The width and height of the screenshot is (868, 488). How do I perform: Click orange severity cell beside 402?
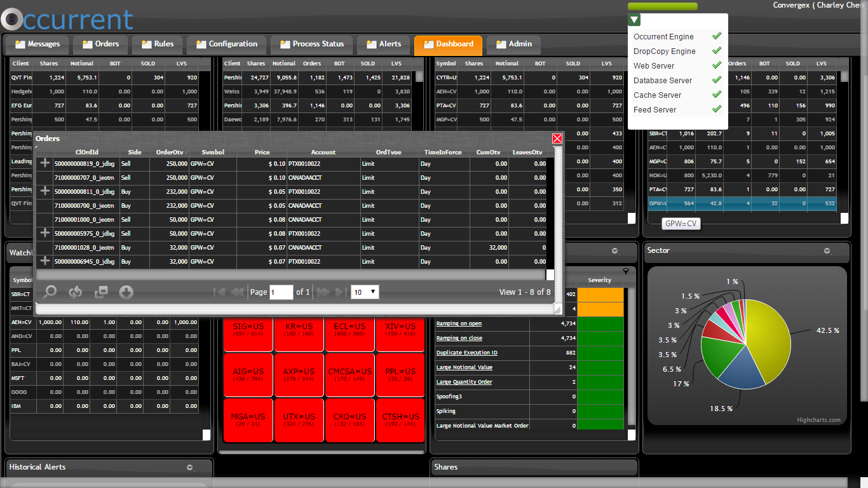(601, 295)
